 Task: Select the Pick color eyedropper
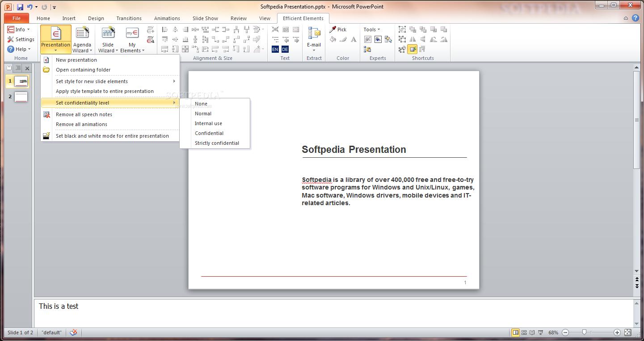(333, 29)
